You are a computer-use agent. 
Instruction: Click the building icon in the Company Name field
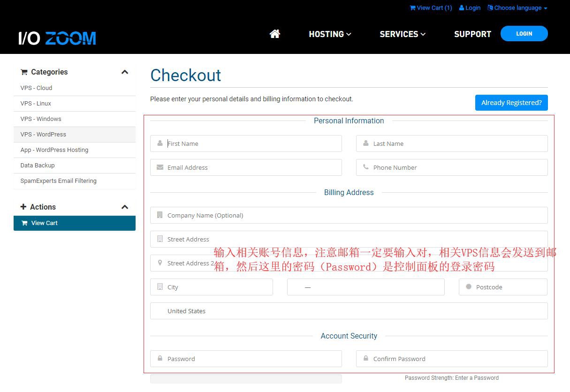(159, 215)
